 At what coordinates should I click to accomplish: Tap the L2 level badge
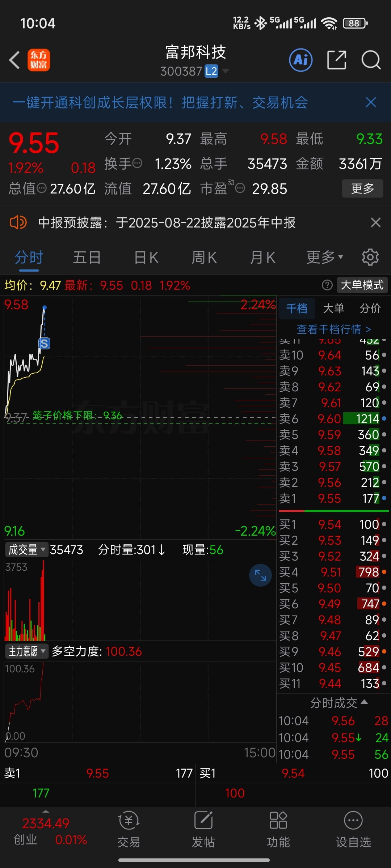click(x=211, y=71)
